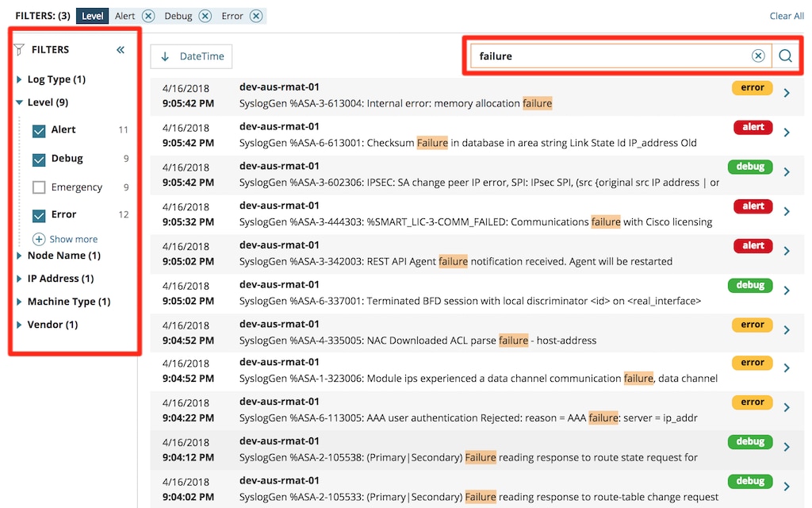The width and height of the screenshot is (812, 508).
Task: Click the search magnifying glass icon
Action: (x=785, y=56)
